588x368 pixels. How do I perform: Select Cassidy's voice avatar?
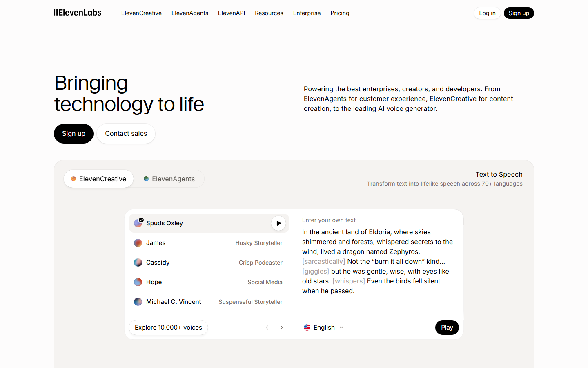coord(138,262)
